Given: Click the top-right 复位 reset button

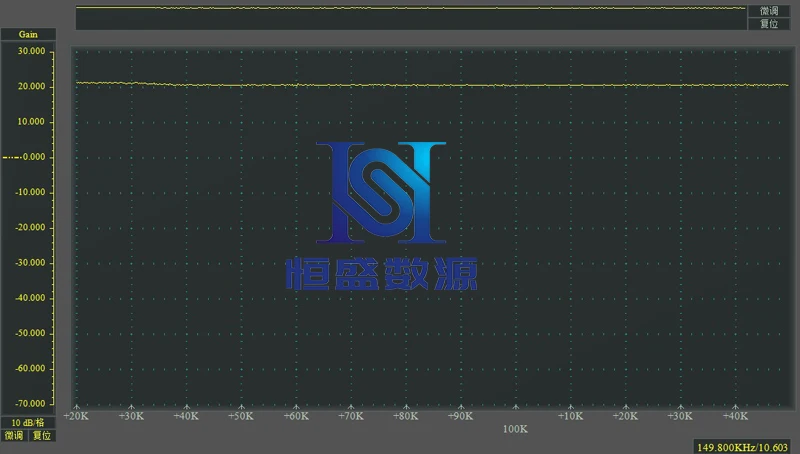Looking at the screenshot, I should (x=769, y=24).
